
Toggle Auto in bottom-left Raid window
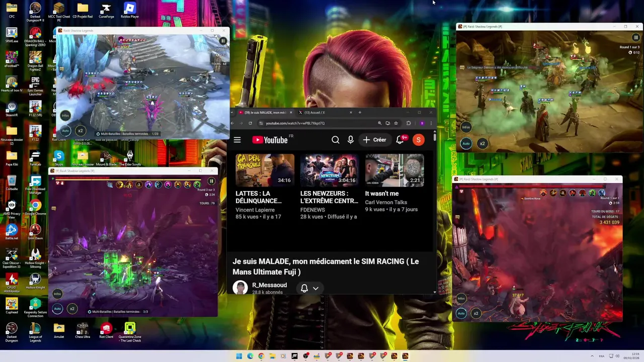[x=57, y=309]
